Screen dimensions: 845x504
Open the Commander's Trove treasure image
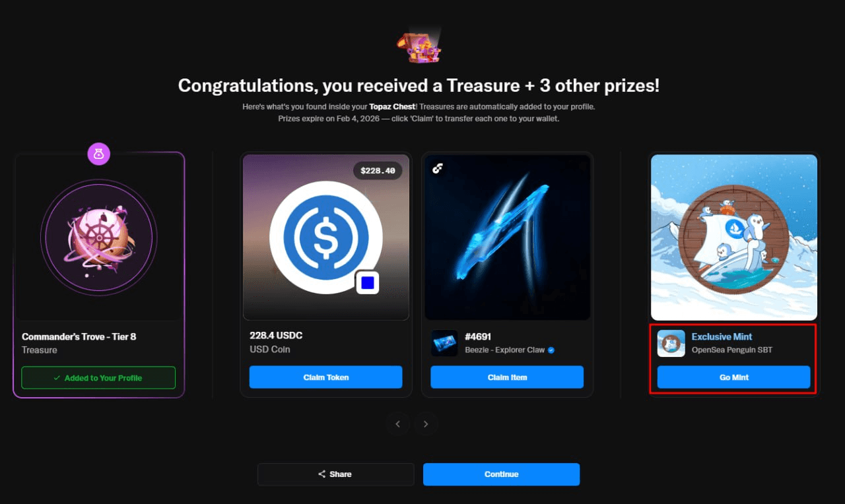point(99,237)
